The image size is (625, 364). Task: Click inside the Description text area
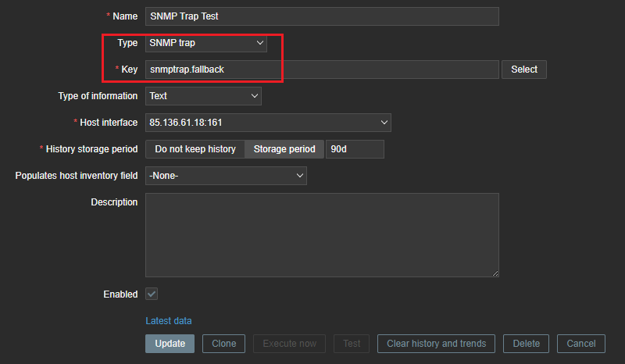click(322, 234)
